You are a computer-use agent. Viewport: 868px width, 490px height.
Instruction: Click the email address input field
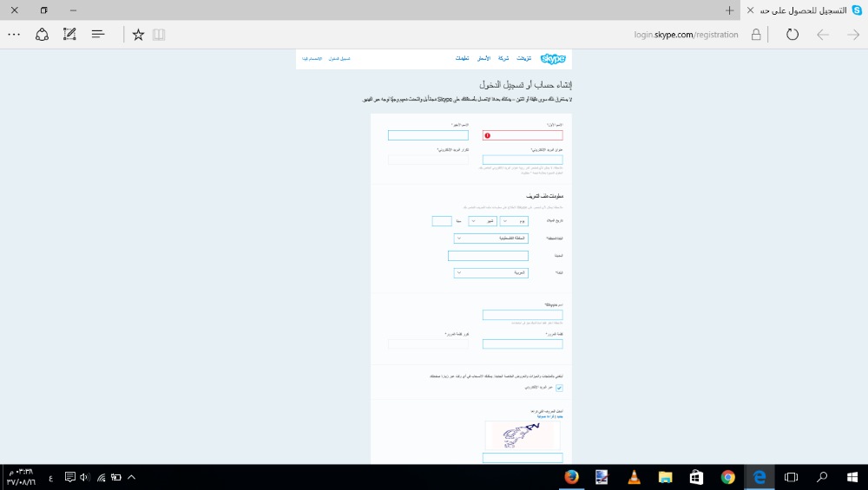pyautogui.click(x=523, y=160)
